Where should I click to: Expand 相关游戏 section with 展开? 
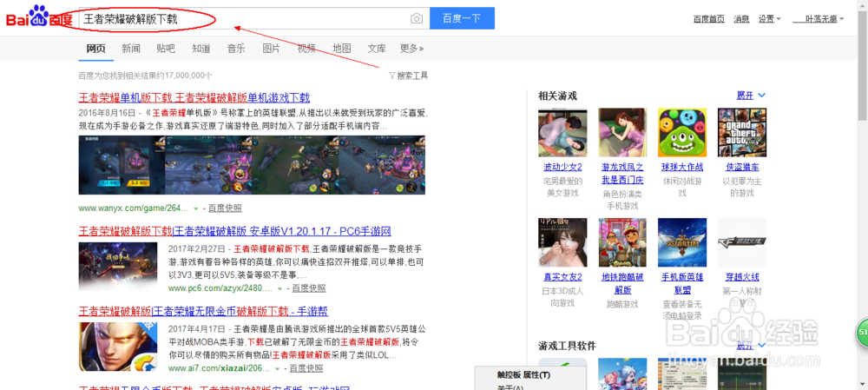coord(751,96)
